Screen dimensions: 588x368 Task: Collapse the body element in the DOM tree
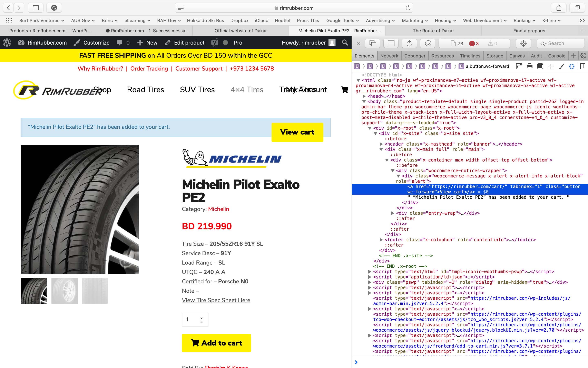coord(364,101)
